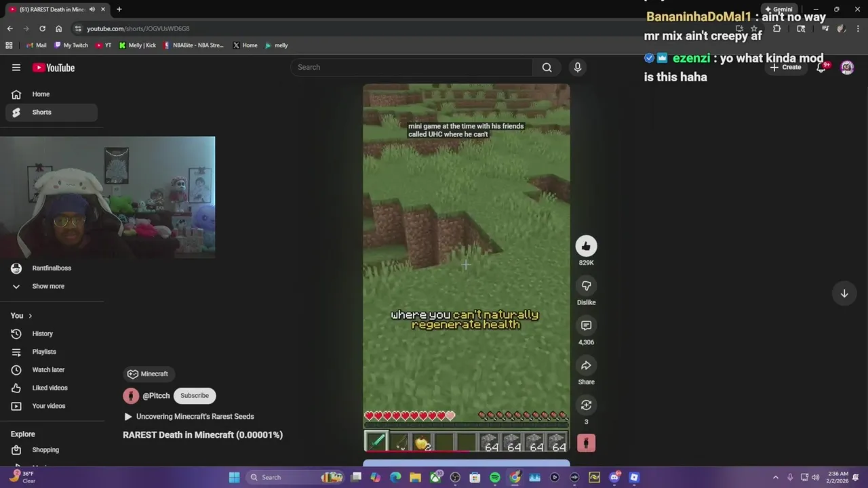Click the browser home button
This screenshot has width=868, height=488.
(58, 28)
